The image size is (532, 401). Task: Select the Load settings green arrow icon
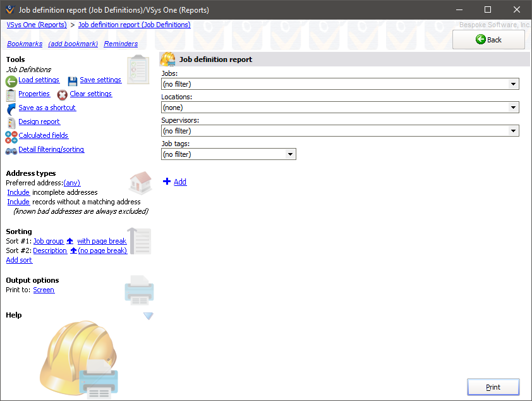click(11, 80)
